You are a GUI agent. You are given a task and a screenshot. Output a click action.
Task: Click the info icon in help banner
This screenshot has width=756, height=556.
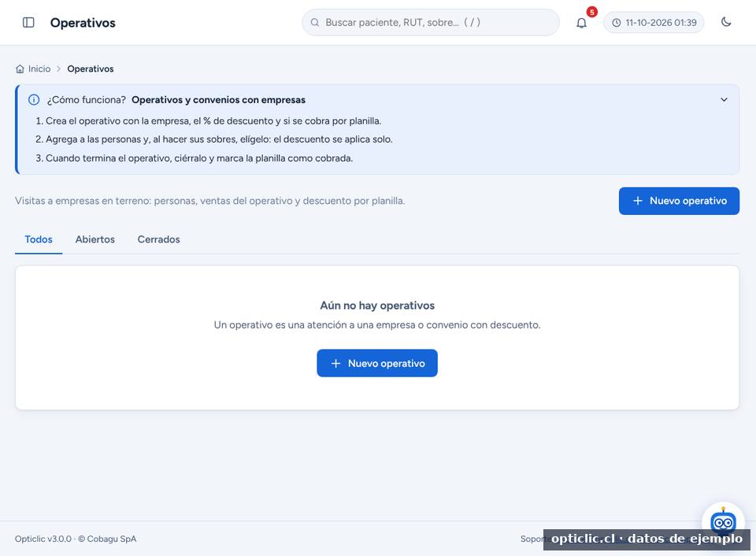click(34, 100)
